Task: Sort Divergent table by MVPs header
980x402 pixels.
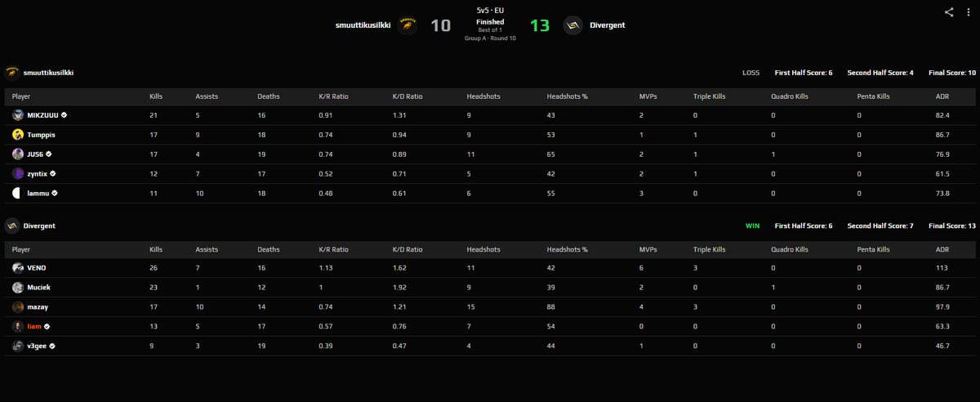Action: (648, 249)
